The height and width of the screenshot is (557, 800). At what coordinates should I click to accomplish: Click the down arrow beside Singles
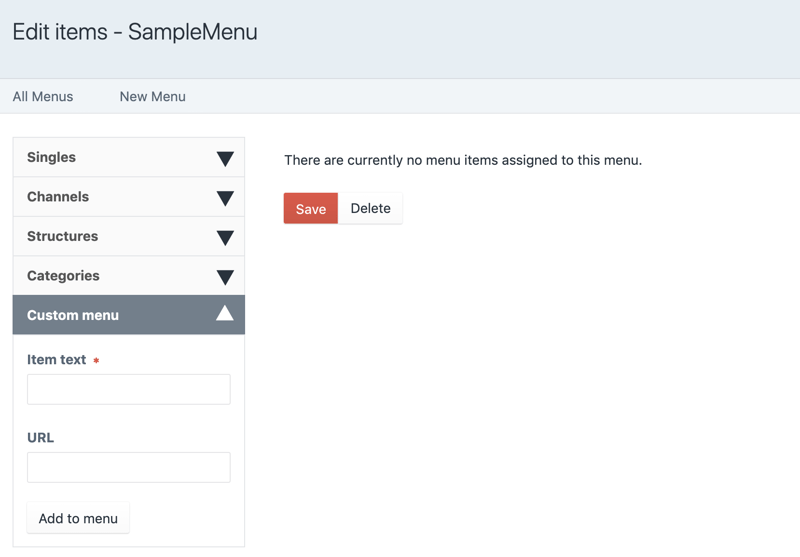click(225, 159)
